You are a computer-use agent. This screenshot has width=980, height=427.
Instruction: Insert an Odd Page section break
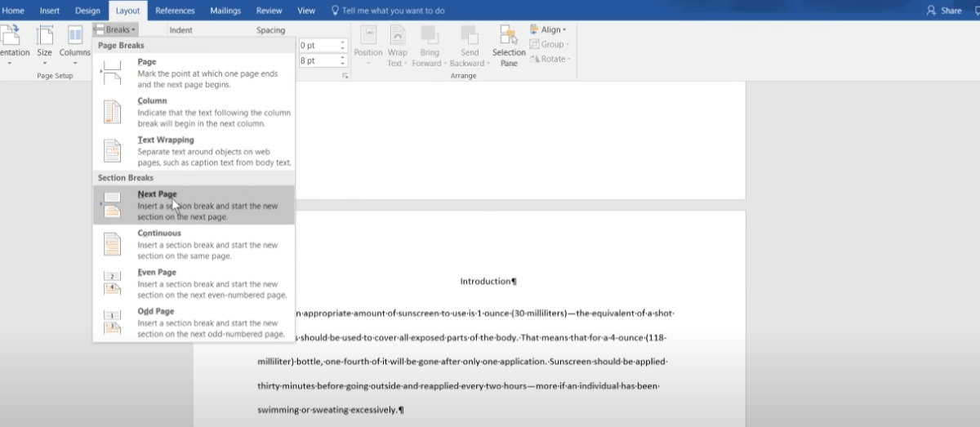(x=194, y=322)
